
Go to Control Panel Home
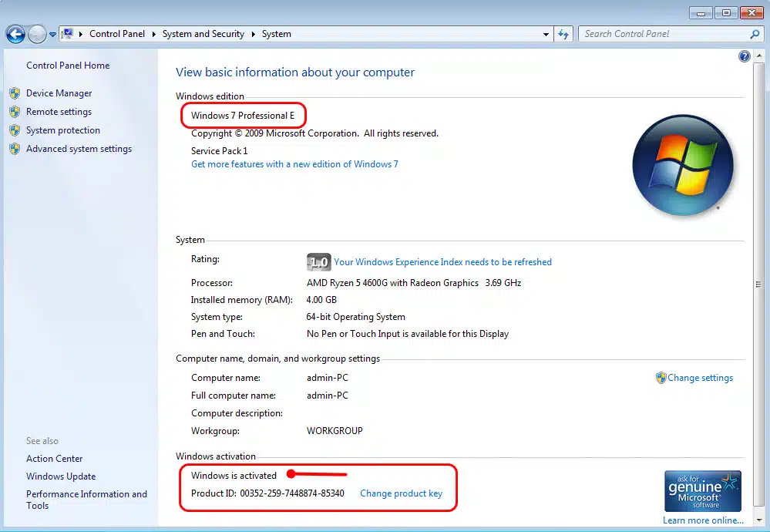pos(68,66)
